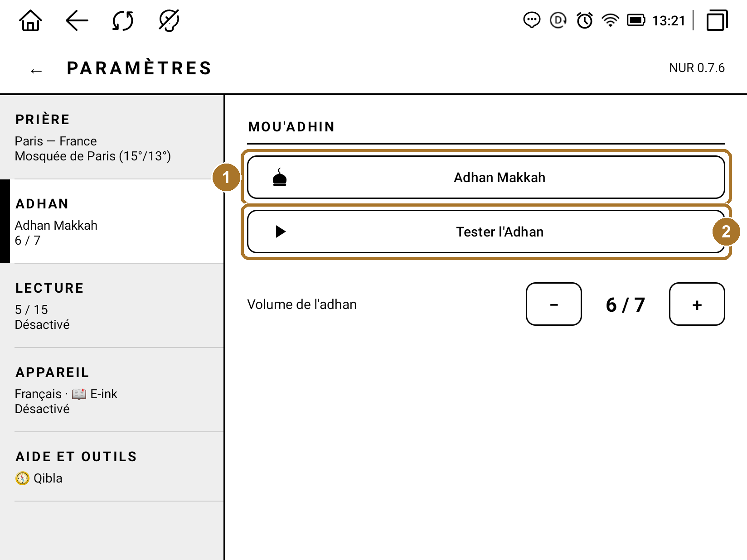The height and width of the screenshot is (560, 747).
Task: Open the multitasking windows icon
Action: pyautogui.click(x=717, y=20)
